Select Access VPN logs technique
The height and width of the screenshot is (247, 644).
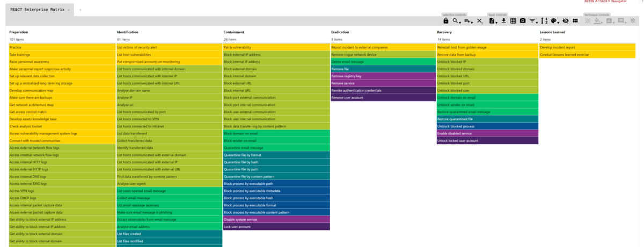[62, 191]
